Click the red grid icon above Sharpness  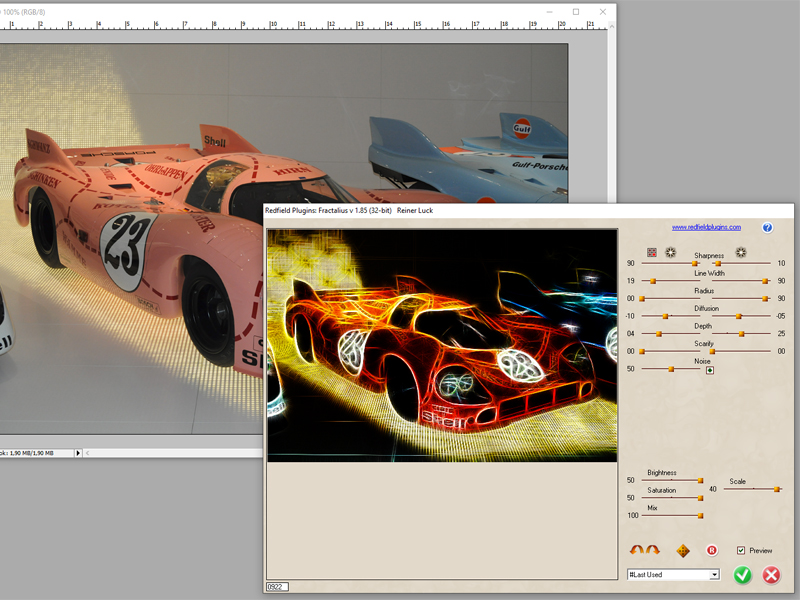pos(652,253)
